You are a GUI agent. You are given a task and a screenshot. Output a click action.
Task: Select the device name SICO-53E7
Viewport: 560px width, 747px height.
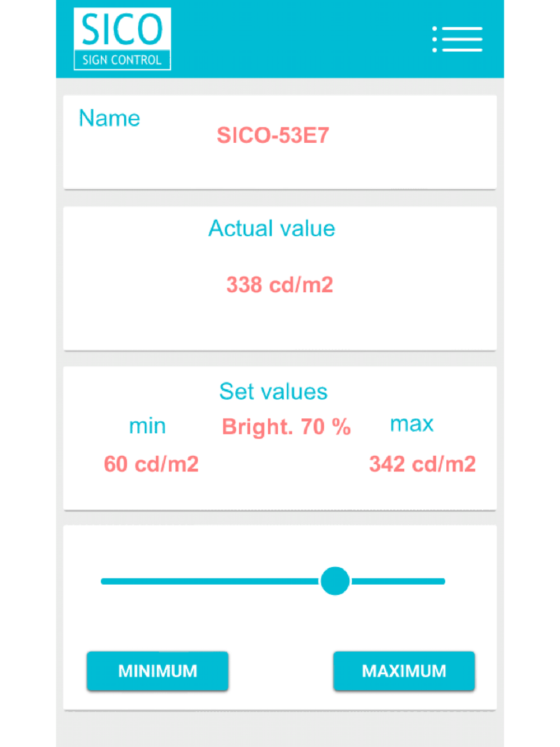coord(273,135)
